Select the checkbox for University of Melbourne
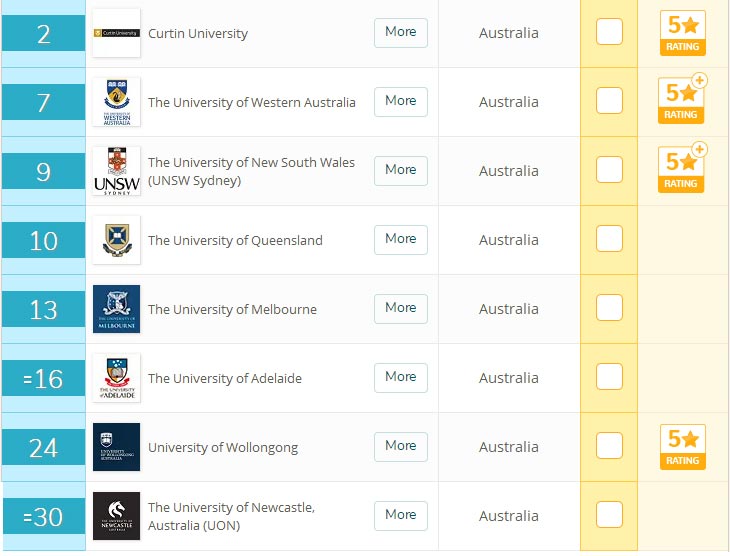 click(x=609, y=307)
